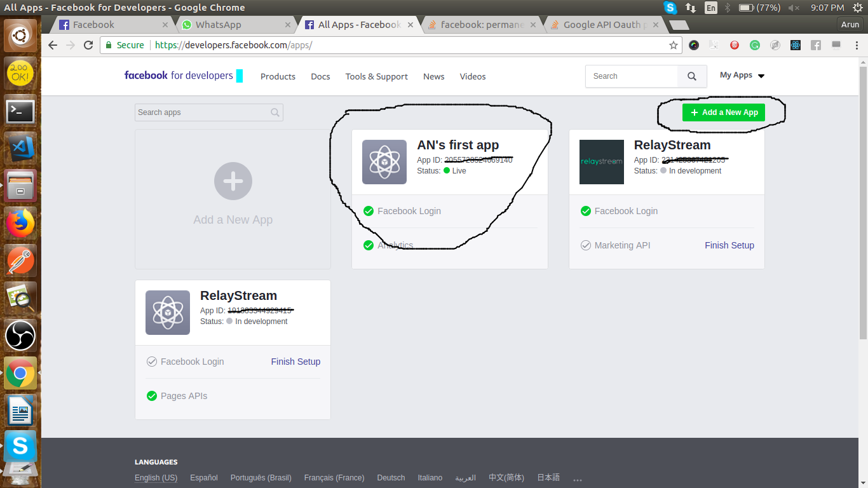This screenshot has height=488, width=868.
Task: Select Português (Brasil) language
Action: tap(261, 478)
